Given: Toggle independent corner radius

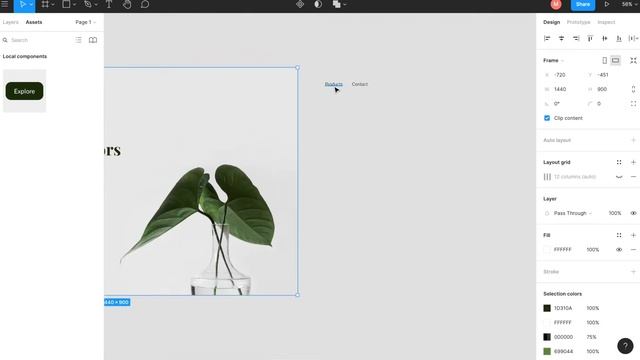Looking at the screenshot, I should (633, 104).
